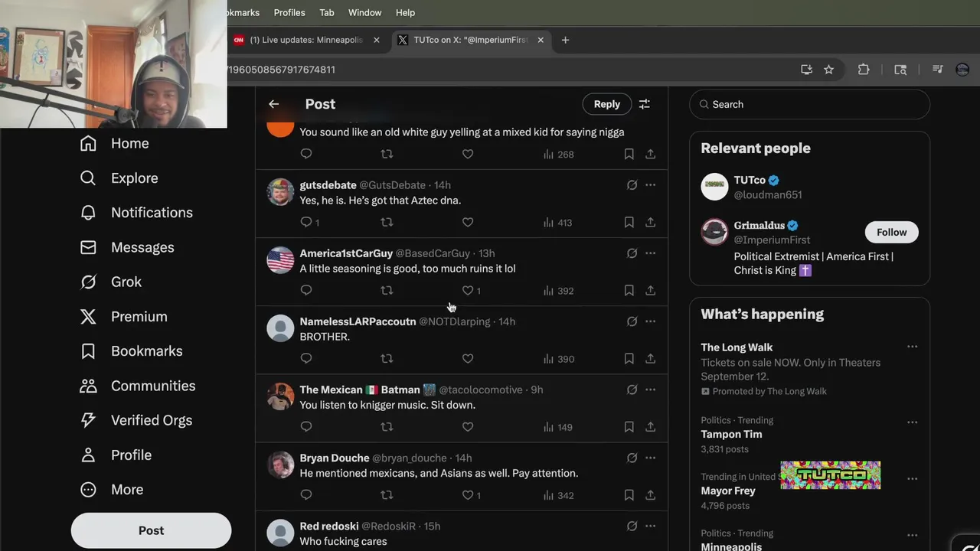The image size is (980, 551).
Task: Follow Grimaldus
Action: point(892,232)
